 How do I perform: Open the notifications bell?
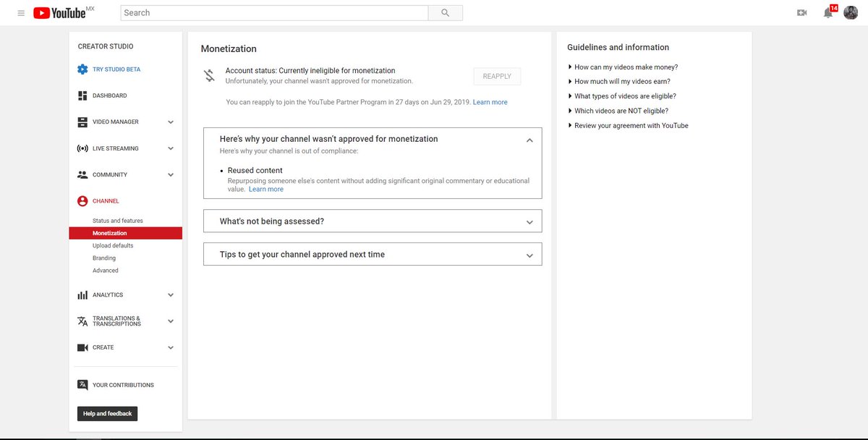[828, 13]
